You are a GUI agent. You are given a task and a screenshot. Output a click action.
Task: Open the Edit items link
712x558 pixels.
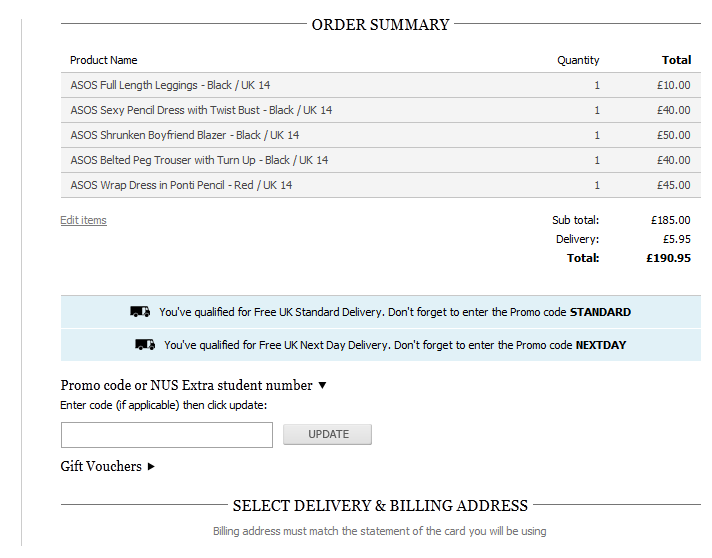tap(84, 220)
